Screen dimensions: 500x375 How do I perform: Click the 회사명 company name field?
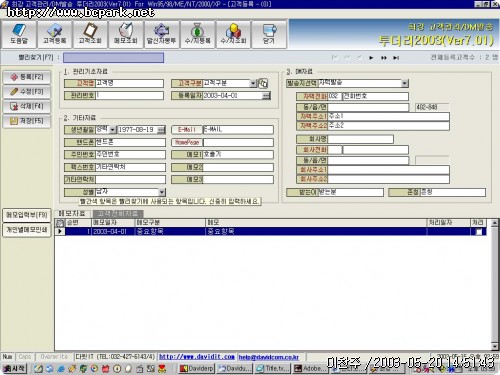pyautogui.click(x=360, y=139)
